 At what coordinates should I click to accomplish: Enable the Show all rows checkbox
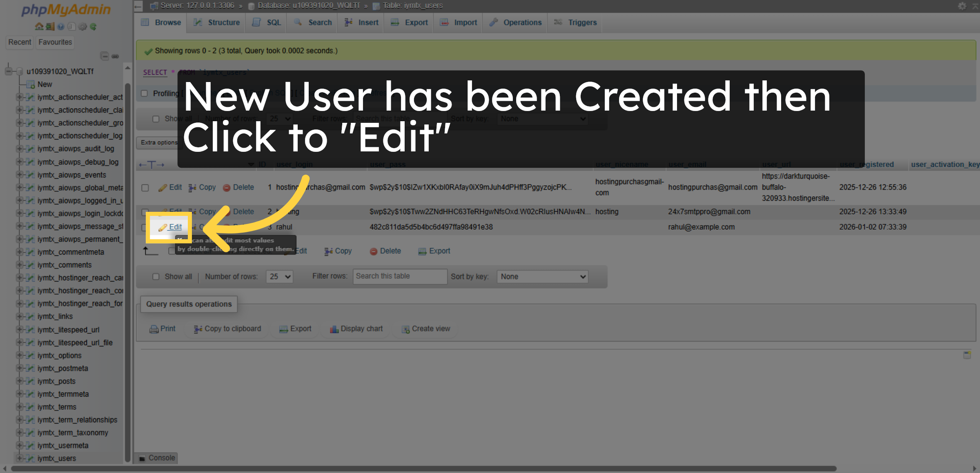[156, 276]
